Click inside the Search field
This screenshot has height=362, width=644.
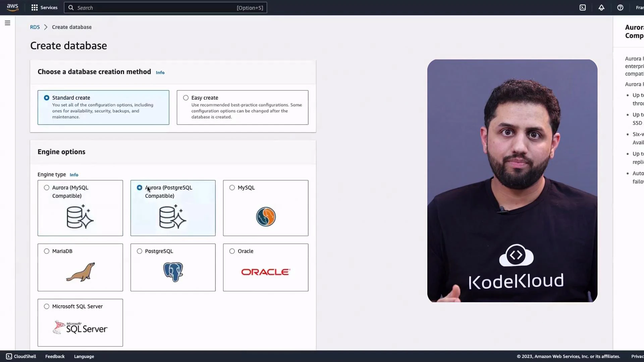151,7
